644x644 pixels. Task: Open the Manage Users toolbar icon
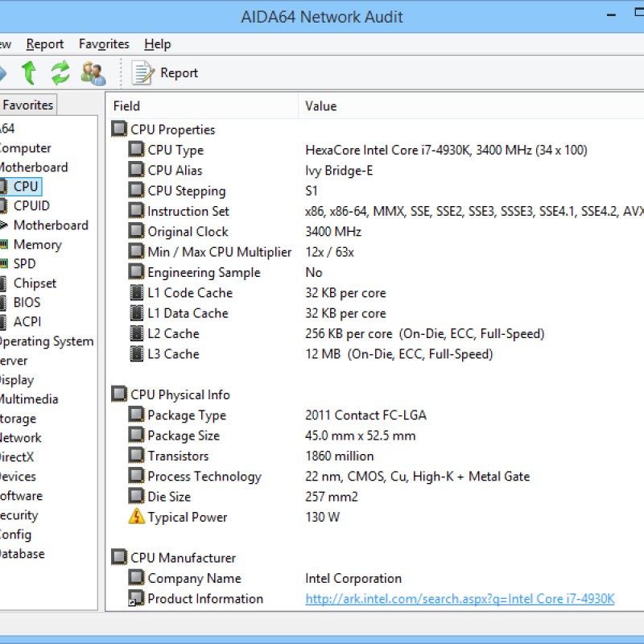(93, 73)
